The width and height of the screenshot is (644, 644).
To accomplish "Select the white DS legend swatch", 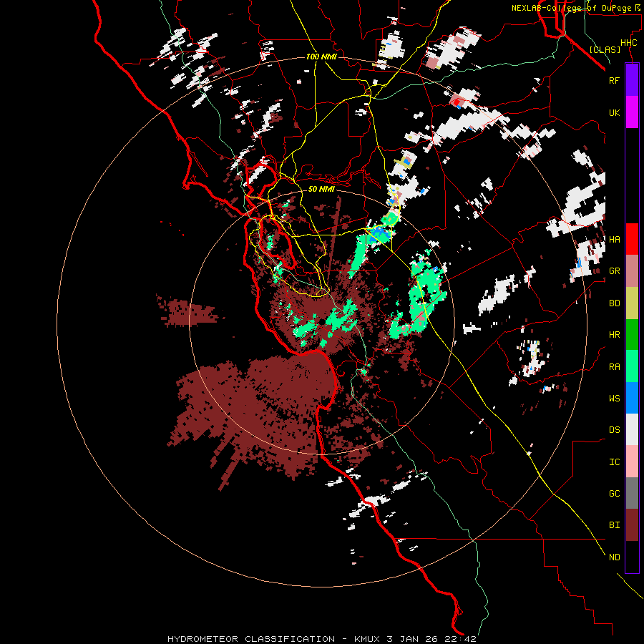I will pyautogui.click(x=632, y=429).
